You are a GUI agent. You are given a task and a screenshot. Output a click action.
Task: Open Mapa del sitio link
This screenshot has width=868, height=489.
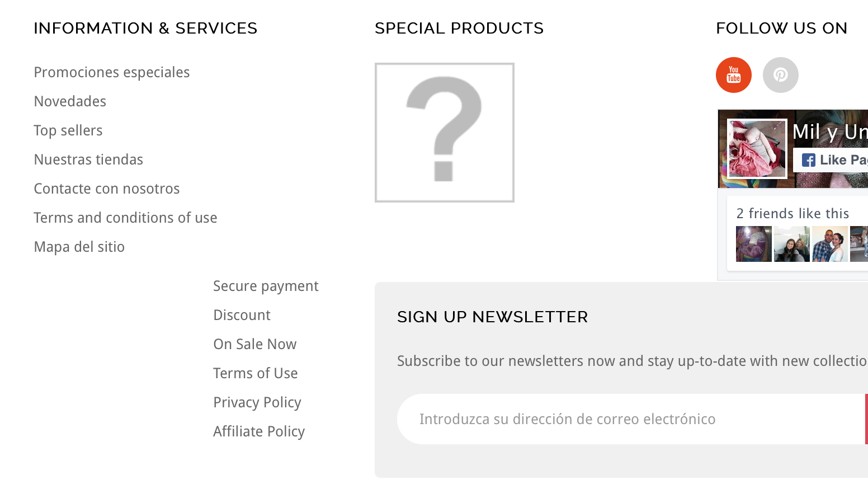pos(79,247)
